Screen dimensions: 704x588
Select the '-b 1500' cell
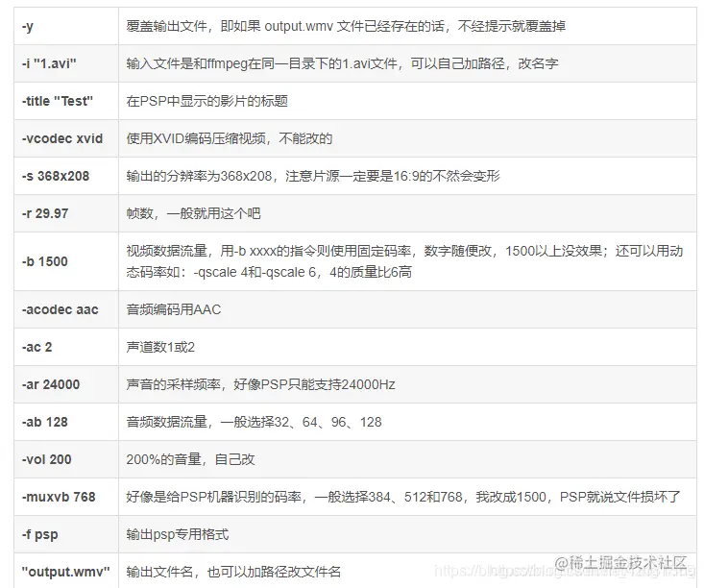click(66, 261)
